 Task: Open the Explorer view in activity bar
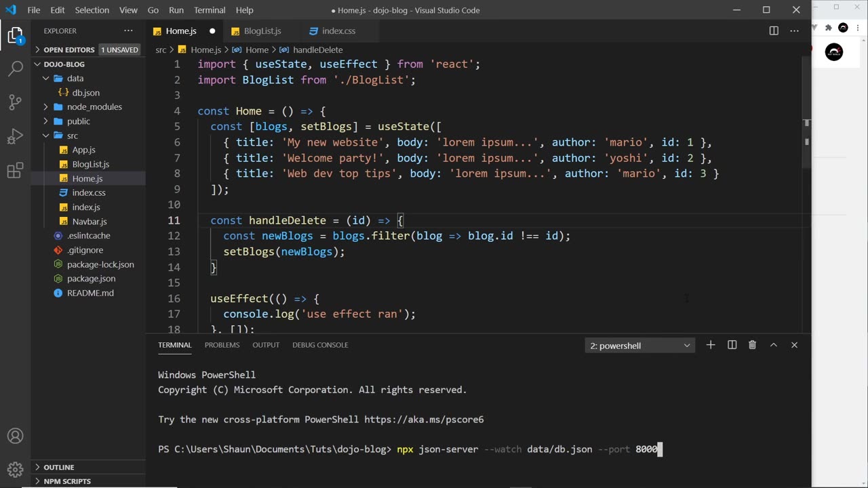(15, 35)
